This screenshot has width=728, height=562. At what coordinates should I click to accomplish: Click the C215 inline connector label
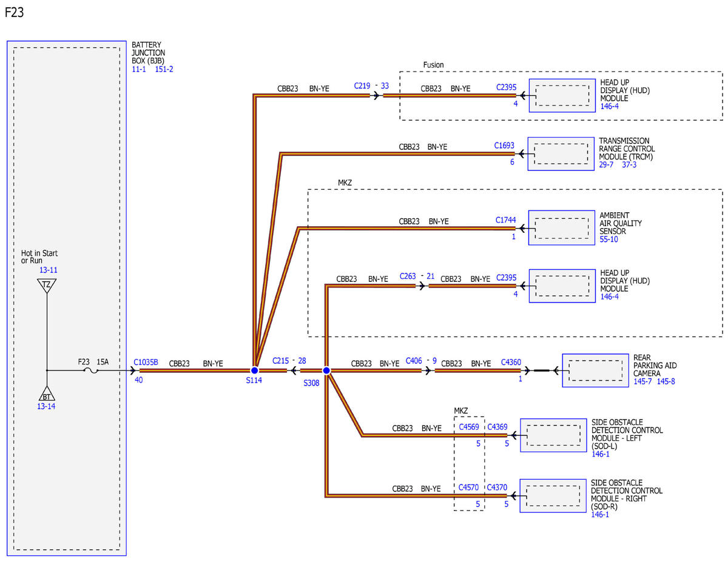point(281,360)
